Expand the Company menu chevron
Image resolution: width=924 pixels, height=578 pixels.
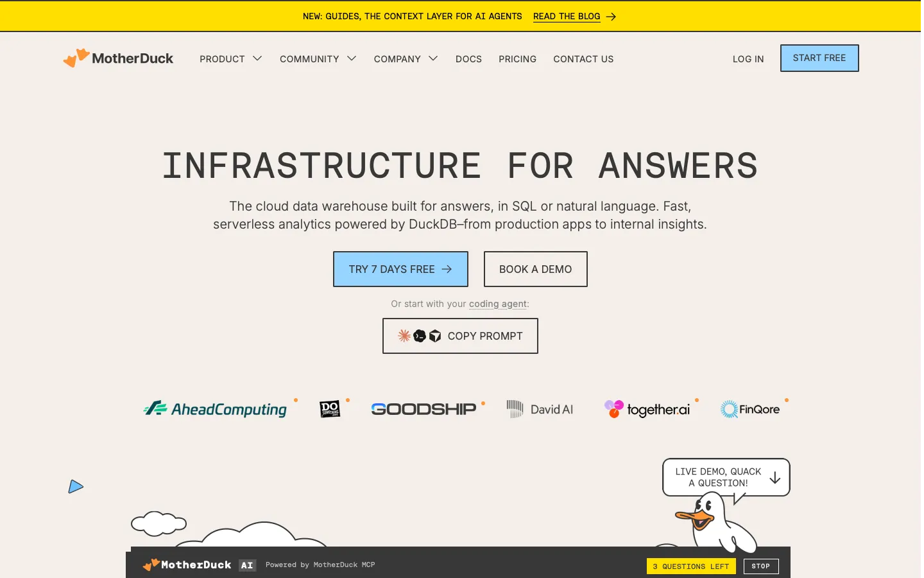[433, 58]
